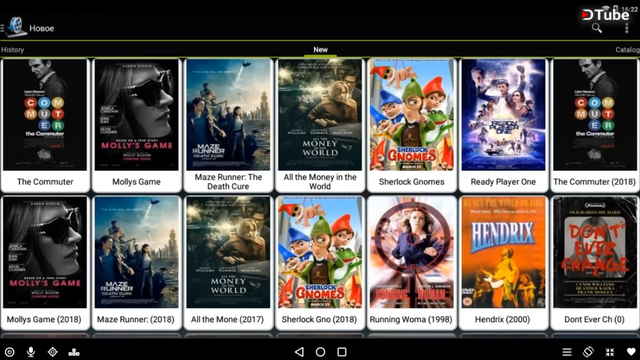The height and width of the screenshot is (360, 640).
Task: Open Running Woma (1998) poster
Action: 411,252
